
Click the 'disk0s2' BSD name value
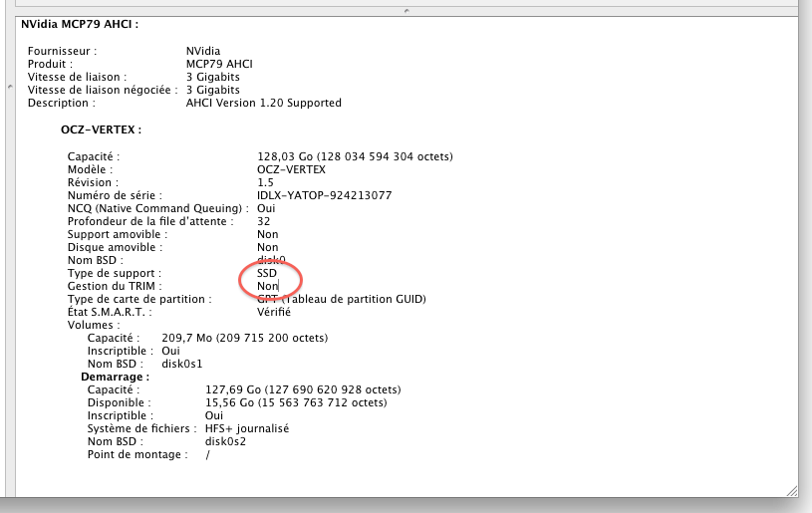[x=225, y=441]
